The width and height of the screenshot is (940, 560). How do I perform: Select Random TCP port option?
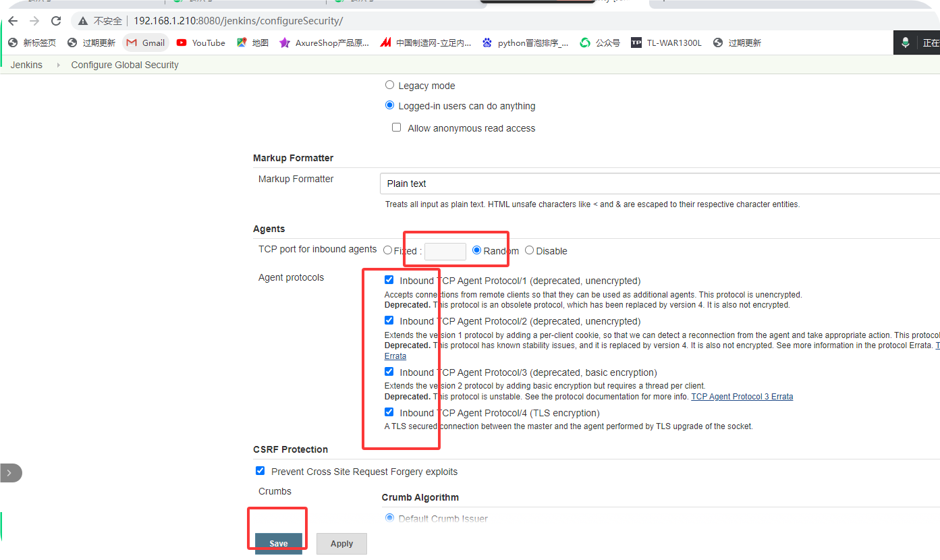(477, 250)
